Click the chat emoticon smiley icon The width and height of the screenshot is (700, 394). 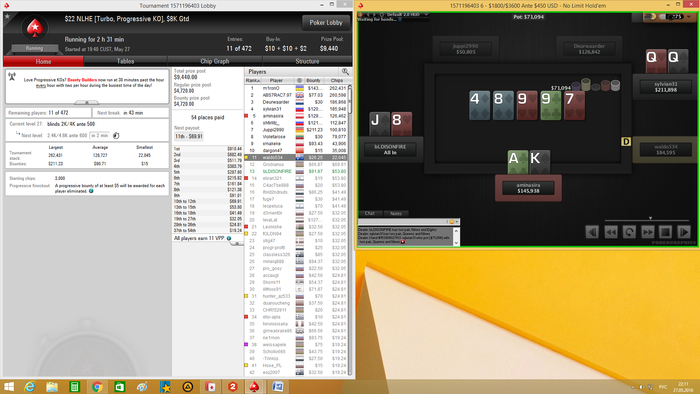pos(451,221)
